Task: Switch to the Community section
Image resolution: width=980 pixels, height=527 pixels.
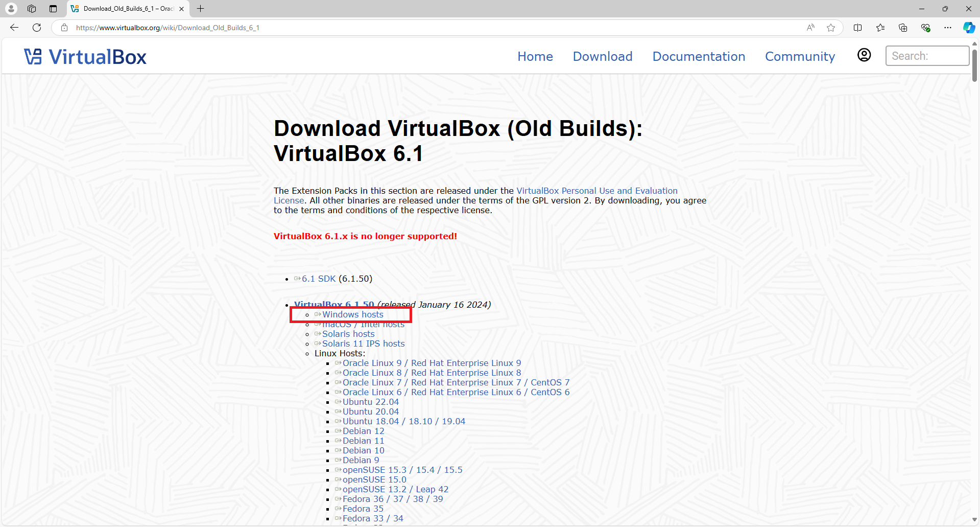Action: point(799,57)
